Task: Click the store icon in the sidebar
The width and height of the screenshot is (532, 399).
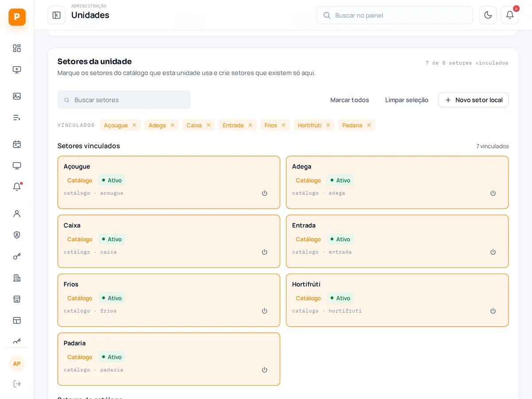Action: tap(17, 299)
